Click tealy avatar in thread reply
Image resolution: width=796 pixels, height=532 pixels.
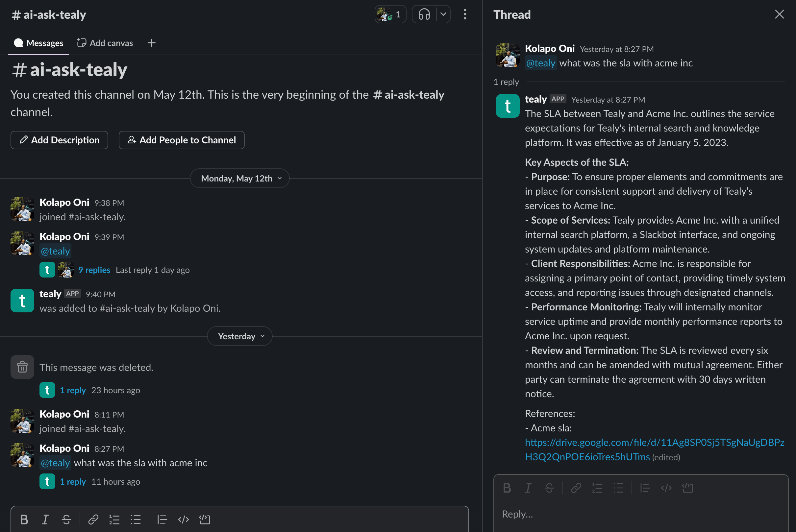pyautogui.click(x=508, y=106)
